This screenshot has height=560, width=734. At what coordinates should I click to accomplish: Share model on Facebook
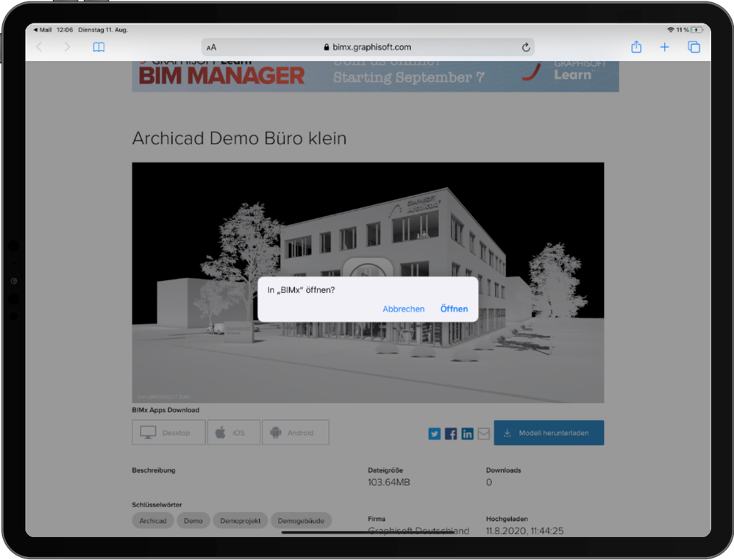(x=451, y=434)
